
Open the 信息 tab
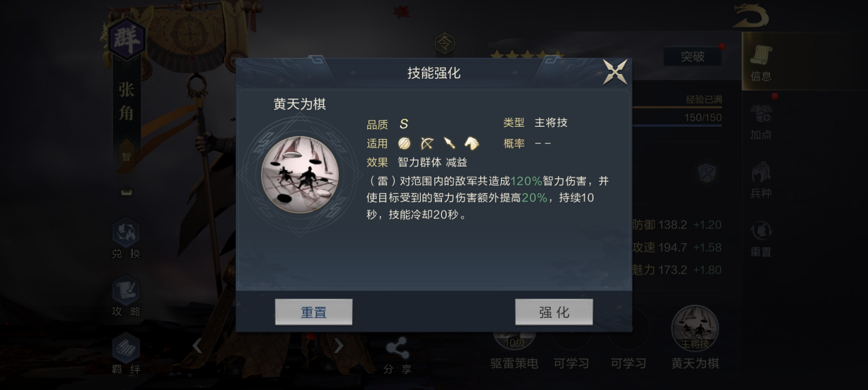[x=761, y=62]
